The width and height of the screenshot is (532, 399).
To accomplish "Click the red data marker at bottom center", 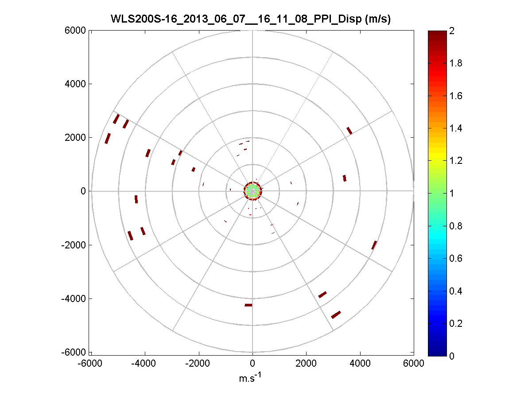I will coord(249,305).
